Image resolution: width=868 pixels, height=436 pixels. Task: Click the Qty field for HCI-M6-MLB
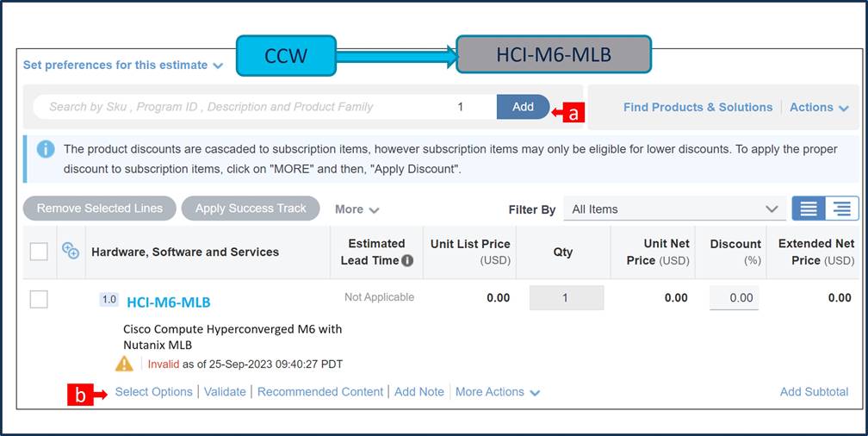[x=567, y=298]
